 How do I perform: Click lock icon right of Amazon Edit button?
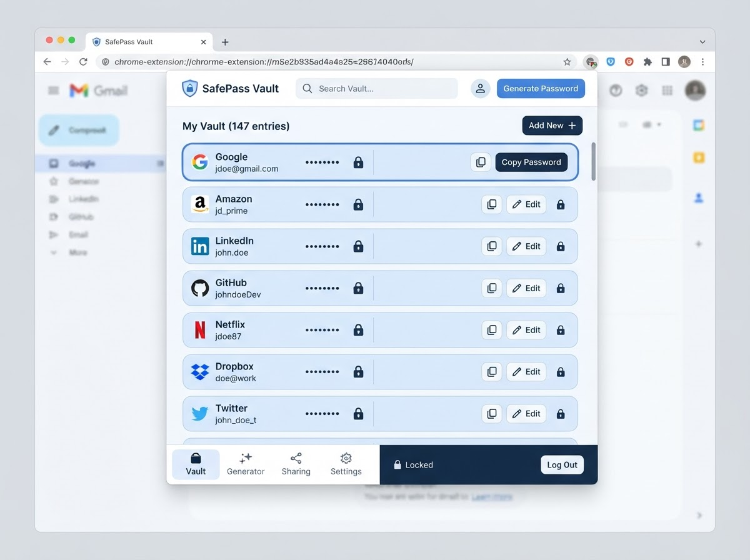pos(561,204)
